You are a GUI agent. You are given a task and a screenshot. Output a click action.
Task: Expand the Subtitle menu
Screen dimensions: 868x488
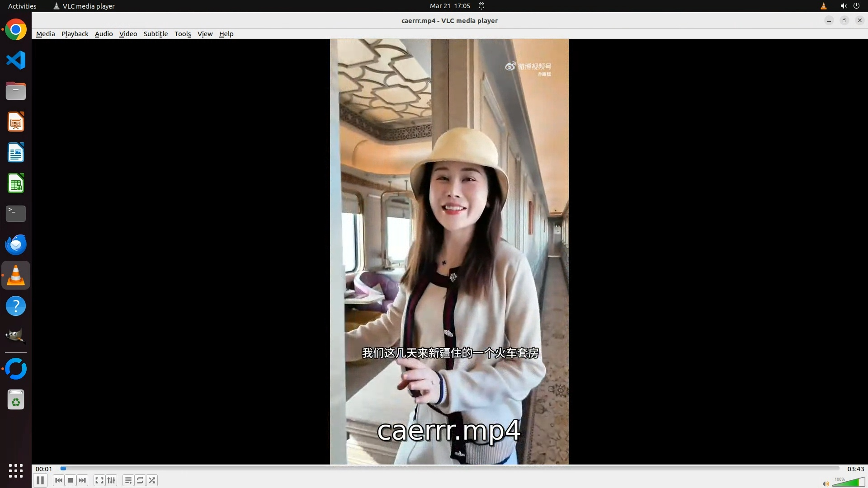pyautogui.click(x=156, y=34)
